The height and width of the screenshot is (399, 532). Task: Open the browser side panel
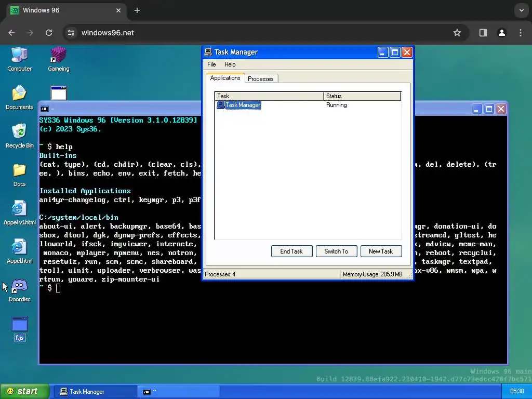coord(483,33)
